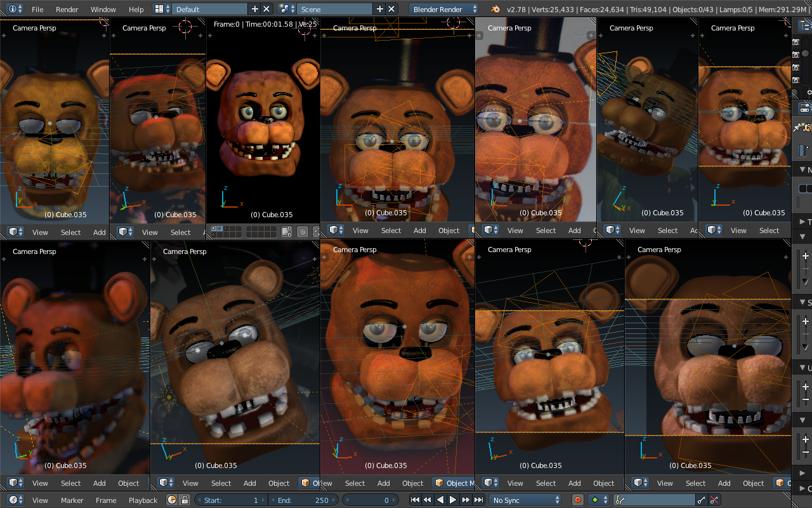The image size is (812, 508).
Task: Play the animation forward
Action: point(452,500)
